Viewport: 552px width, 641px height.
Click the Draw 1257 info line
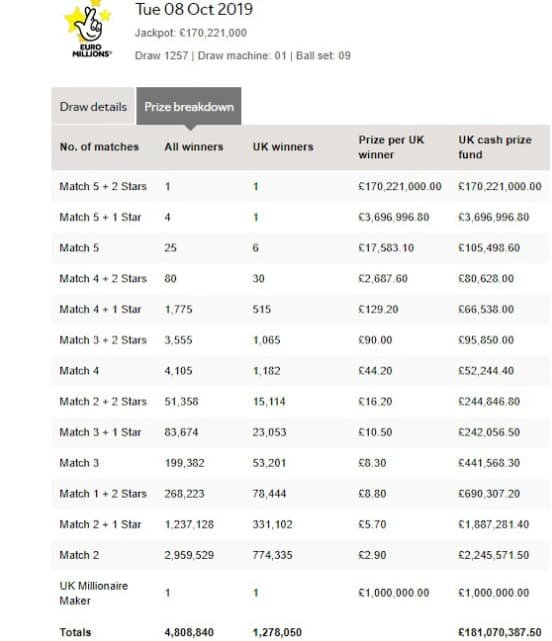[x=242, y=56]
